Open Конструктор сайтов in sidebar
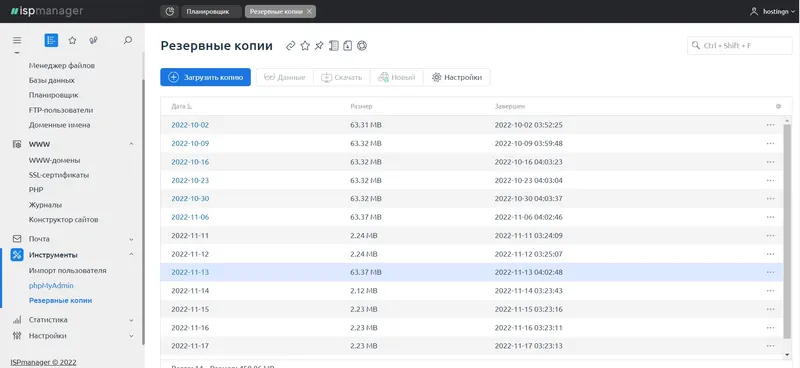The height and width of the screenshot is (368, 800). (63, 219)
